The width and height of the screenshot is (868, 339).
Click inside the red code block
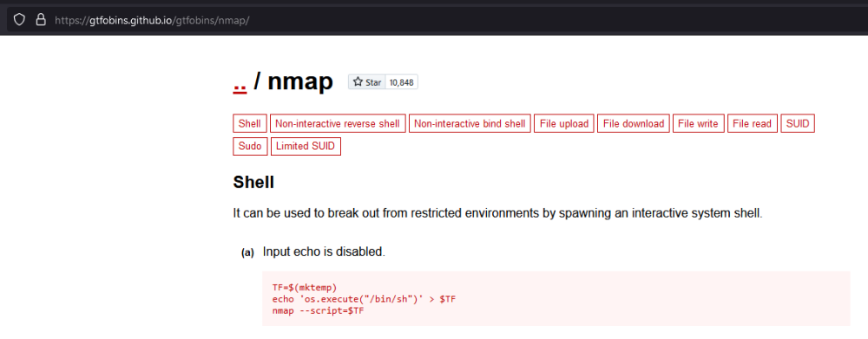pos(556,298)
